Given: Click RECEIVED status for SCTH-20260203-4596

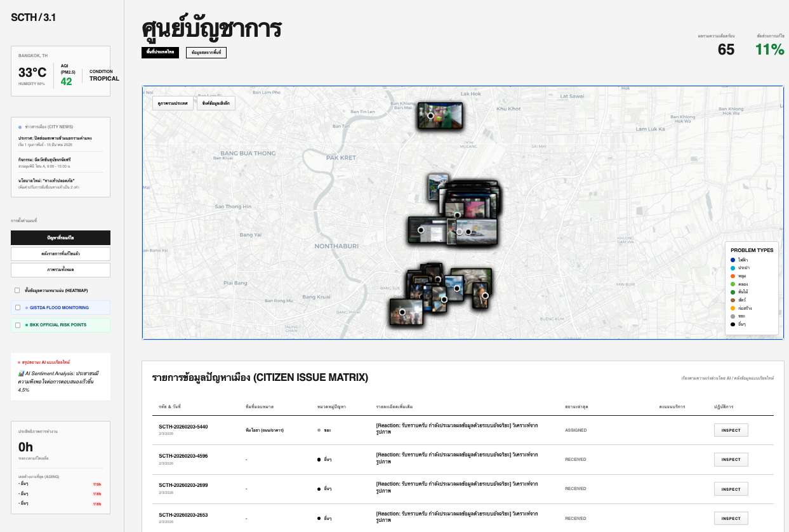Looking at the screenshot, I should pos(576,460).
